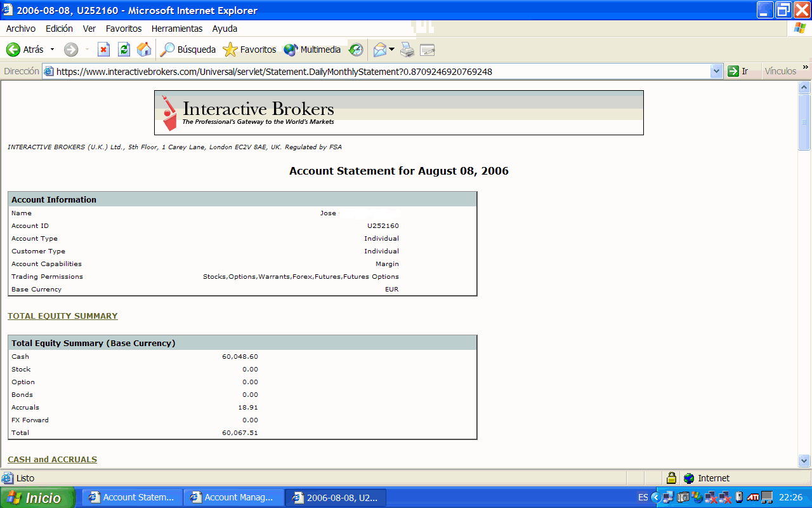
Task: Follow the TOTAL EQUITY SUMMARY link
Action: point(63,316)
